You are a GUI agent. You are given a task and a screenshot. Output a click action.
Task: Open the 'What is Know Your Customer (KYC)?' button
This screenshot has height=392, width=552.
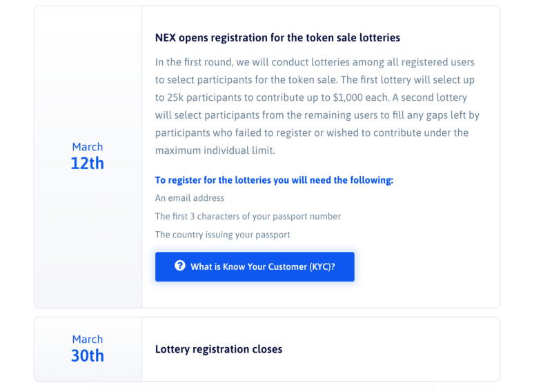pyautogui.click(x=262, y=266)
